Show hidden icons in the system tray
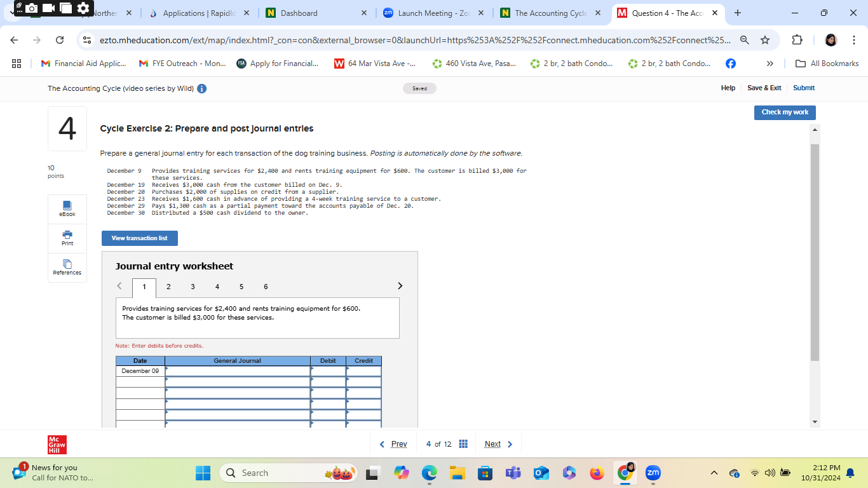This screenshot has height=488, width=868. tap(714, 473)
